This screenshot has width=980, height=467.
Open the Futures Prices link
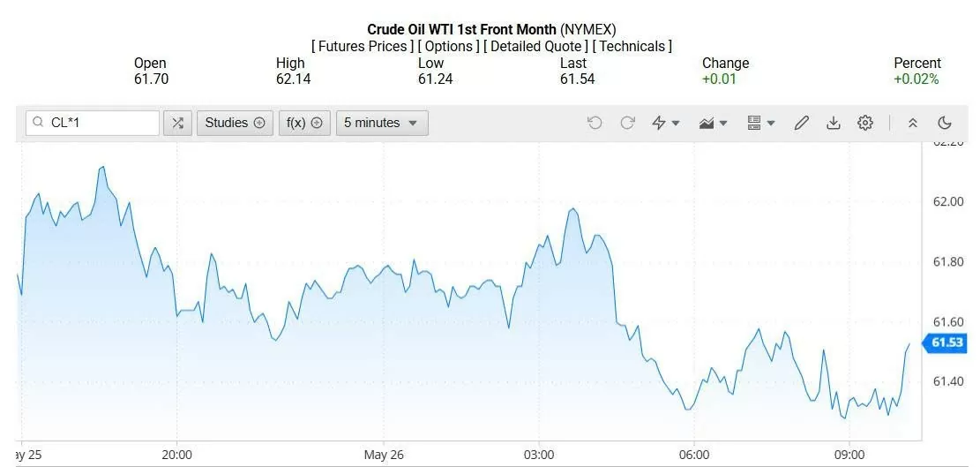[363, 46]
